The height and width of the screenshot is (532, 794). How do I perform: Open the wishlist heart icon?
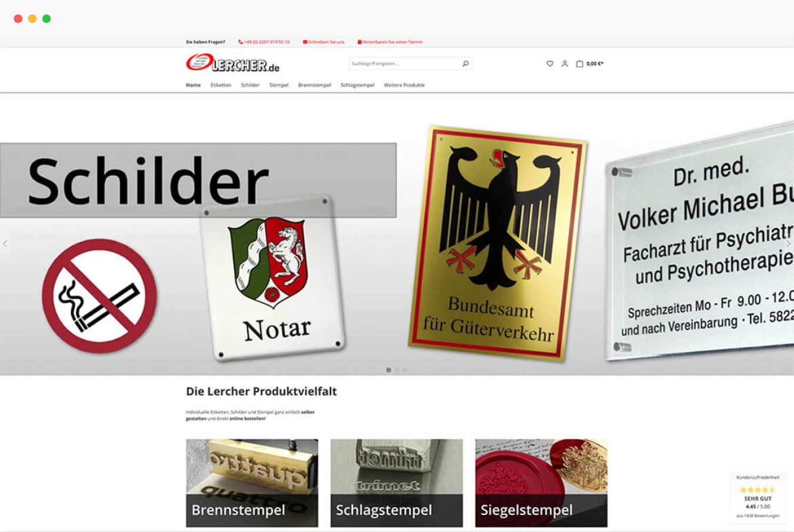click(550, 63)
